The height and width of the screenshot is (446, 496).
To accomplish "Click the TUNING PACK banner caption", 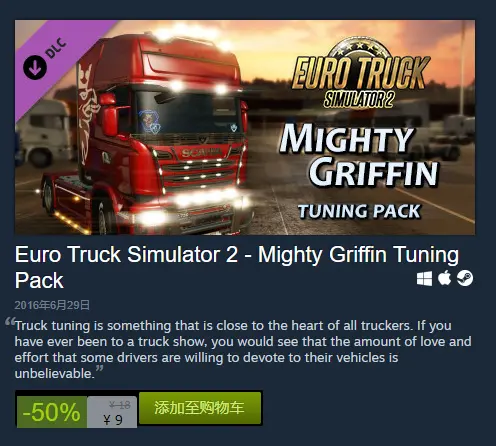I will [359, 211].
